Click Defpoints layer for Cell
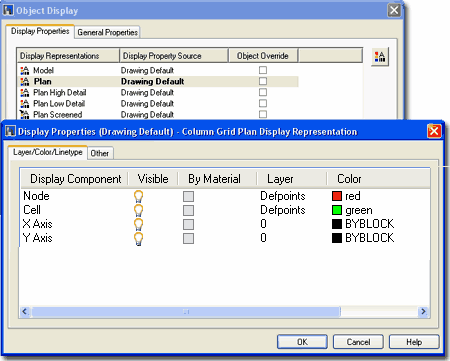Screen dimensions: 450x361 point(283,210)
